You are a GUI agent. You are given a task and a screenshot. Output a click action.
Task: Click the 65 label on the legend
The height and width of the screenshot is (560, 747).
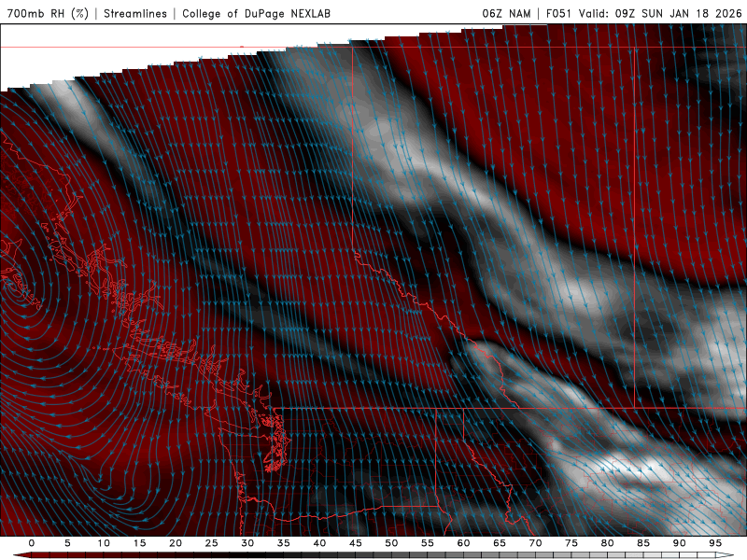pyautogui.click(x=499, y=543)
